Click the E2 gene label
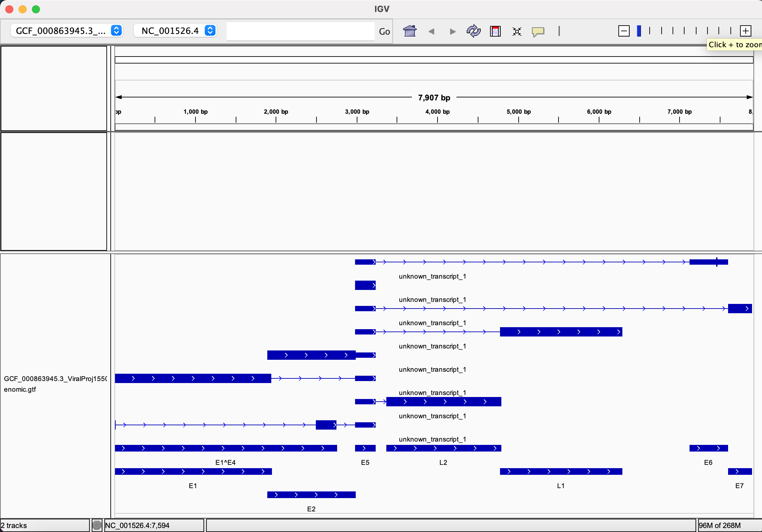Screen dimensions: 762x532 point(311,509)
